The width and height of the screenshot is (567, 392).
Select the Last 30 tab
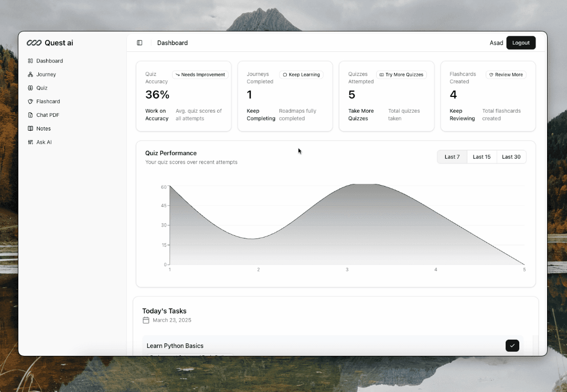click(x=511, y=157)
